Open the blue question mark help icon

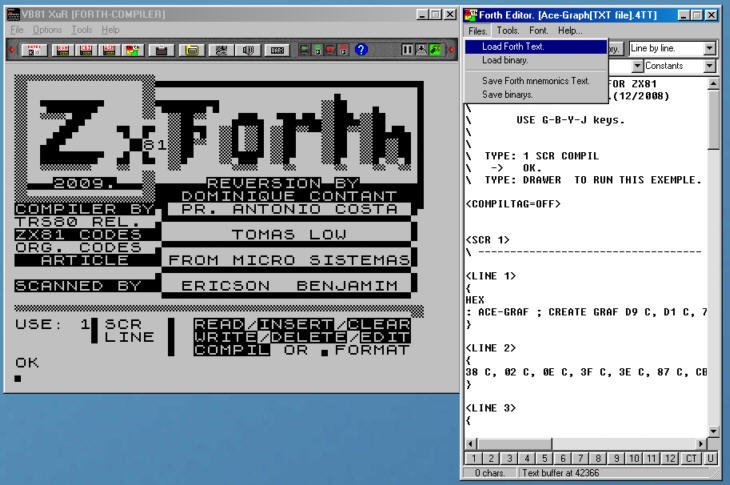[361, 49]
